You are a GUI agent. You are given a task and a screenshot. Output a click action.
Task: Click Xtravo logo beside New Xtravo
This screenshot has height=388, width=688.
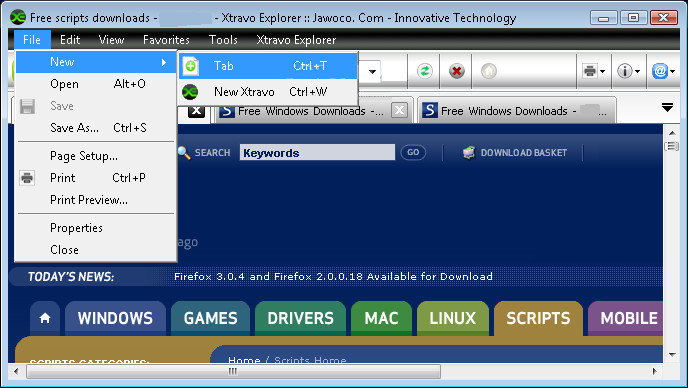[x=190, y=92]
